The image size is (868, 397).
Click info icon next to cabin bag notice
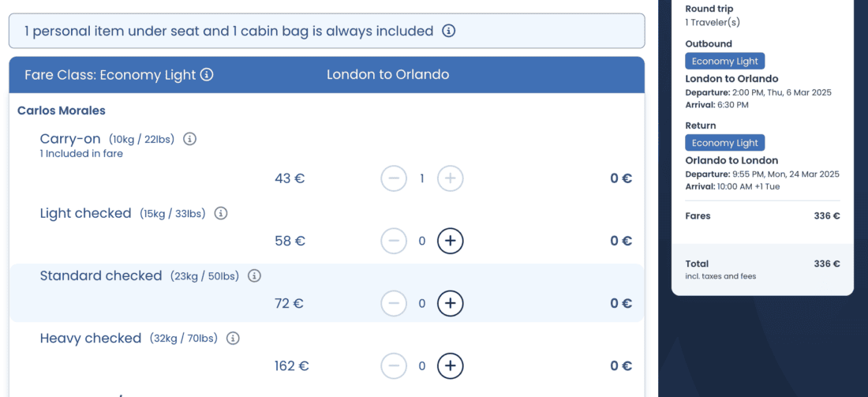point(449,32)
